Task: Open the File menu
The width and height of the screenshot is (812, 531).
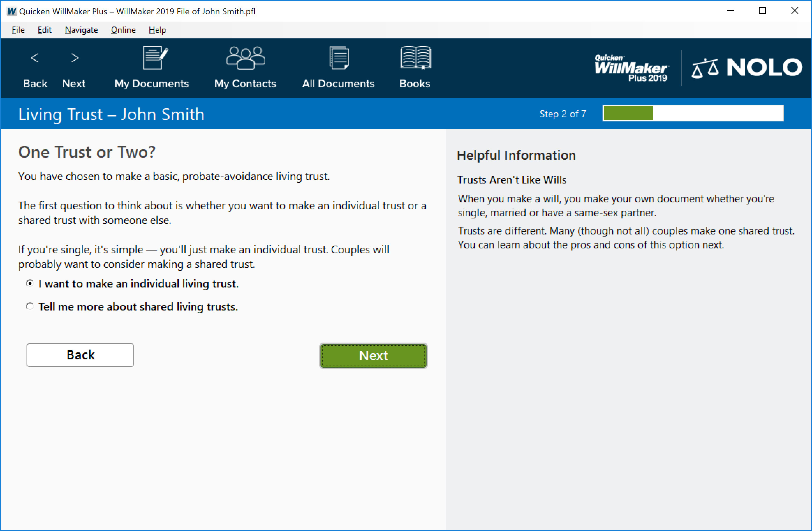Action: [18, 30]
